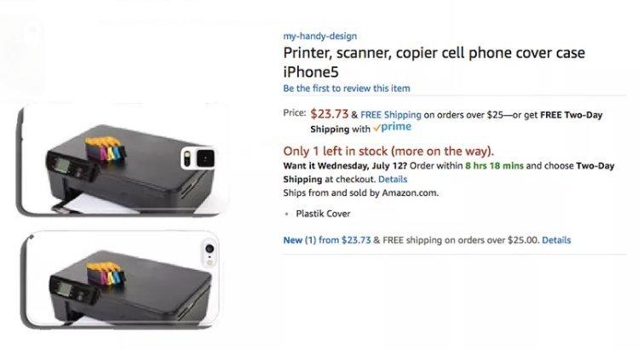Click the printer display panel in top image
The height and width of the screenshot is (350, 644).
[x=62, y=165]
